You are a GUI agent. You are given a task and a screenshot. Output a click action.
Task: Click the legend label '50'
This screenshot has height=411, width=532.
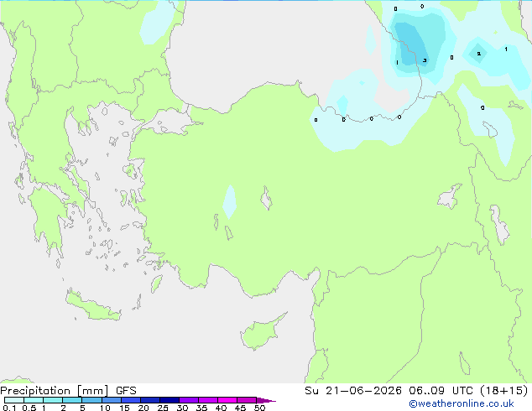coord(259,408)
